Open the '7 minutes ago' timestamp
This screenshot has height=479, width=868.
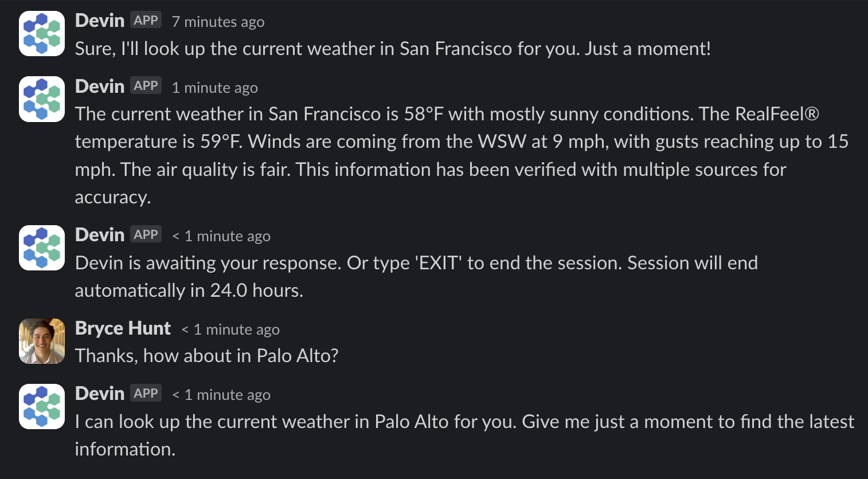point(218,22)
